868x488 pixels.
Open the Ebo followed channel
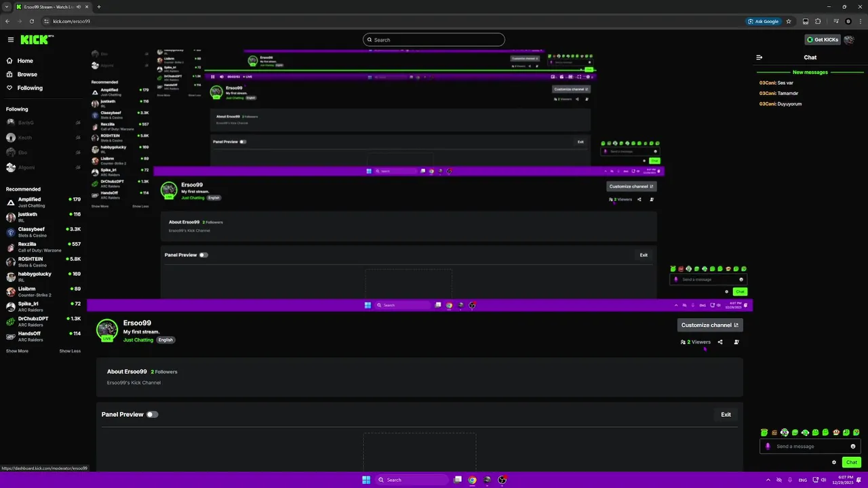[x=43, y=152]
